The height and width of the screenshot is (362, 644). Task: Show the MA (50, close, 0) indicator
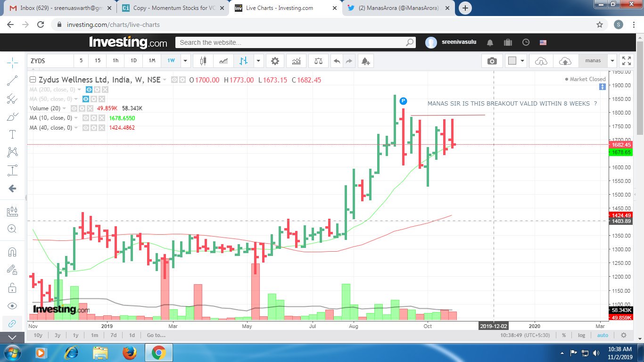pyautogui.click(x=86, y=99)
